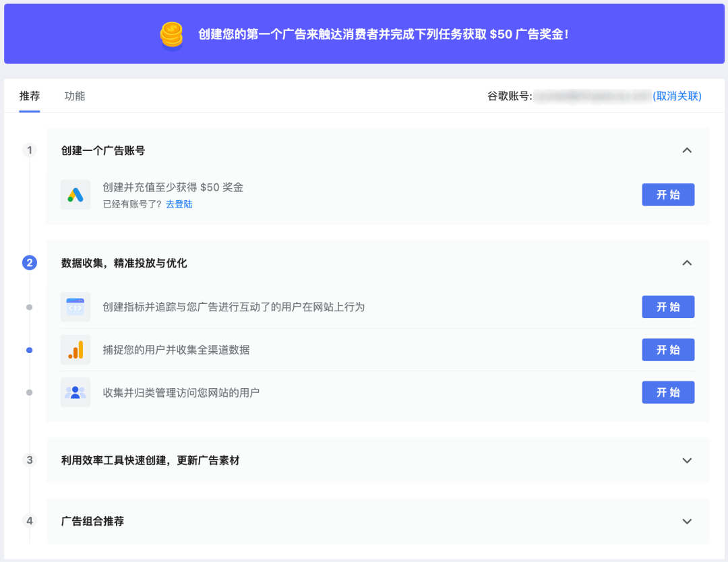Click 开始 for creating an ad account

click(668, 195)
